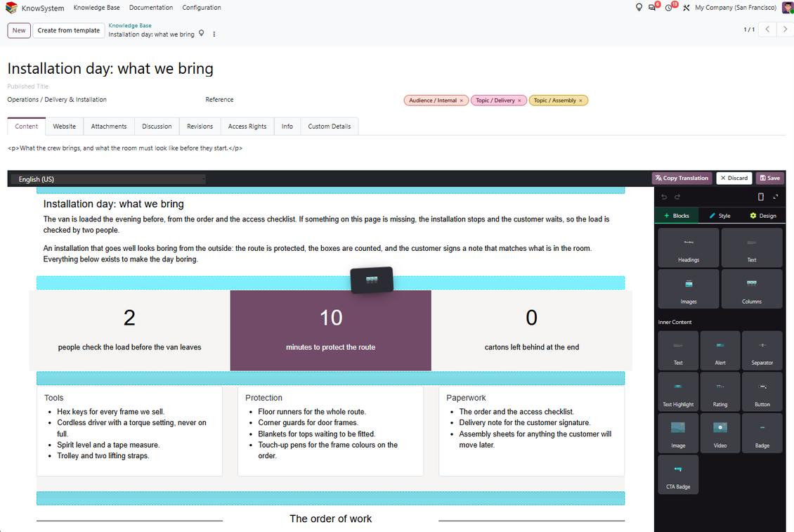Select the Rating inner block
This screenshot has width=794, height=532.
pyautogui.click(x=720, y=392)
